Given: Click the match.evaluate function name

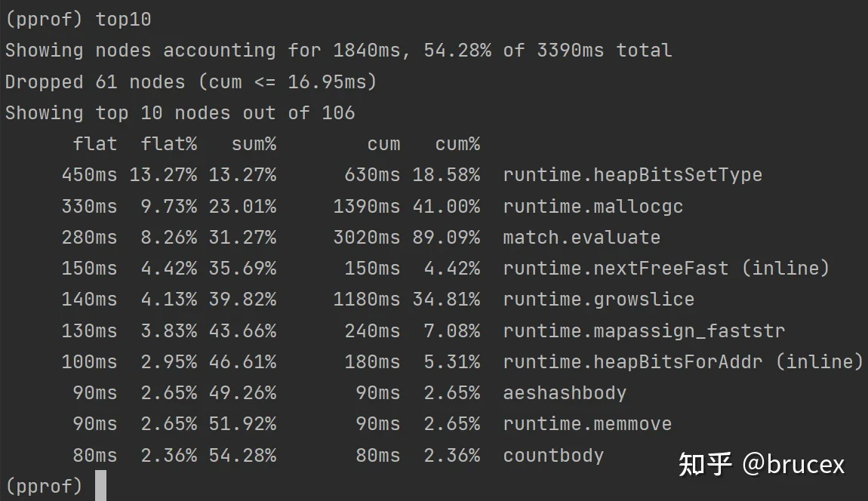Looking at the screenshot, I should point(581,237).
